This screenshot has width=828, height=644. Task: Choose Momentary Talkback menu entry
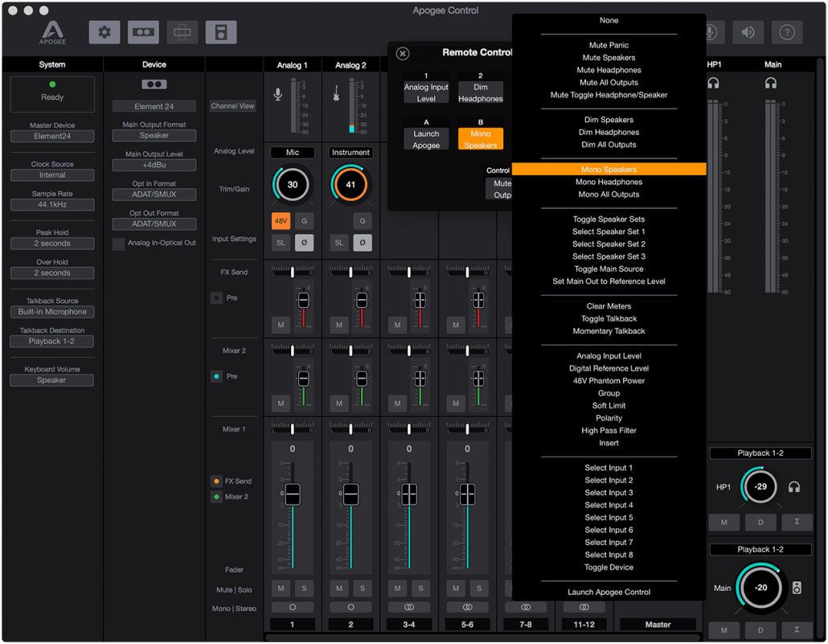(609, 331)
